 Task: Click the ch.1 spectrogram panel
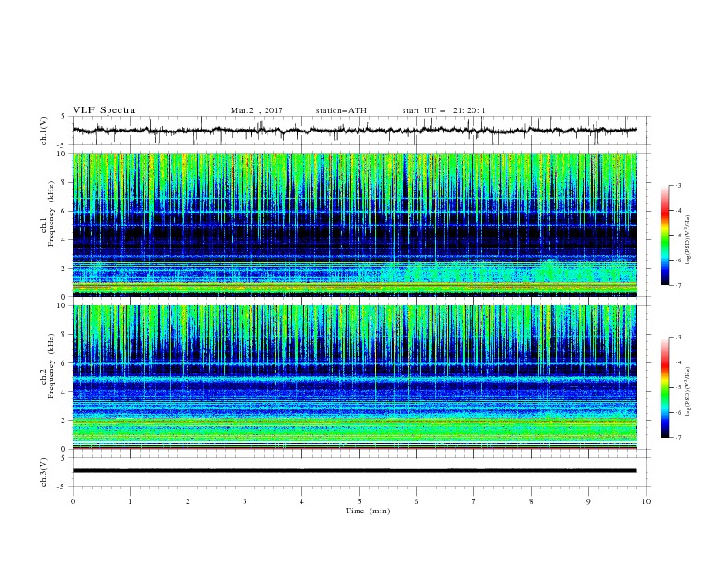(354, 224)
